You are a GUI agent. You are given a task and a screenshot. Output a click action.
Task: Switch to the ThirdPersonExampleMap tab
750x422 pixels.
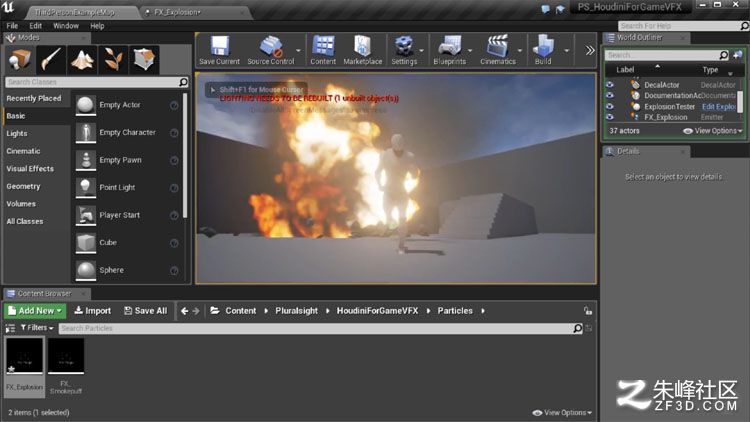(x=75, y=12)
